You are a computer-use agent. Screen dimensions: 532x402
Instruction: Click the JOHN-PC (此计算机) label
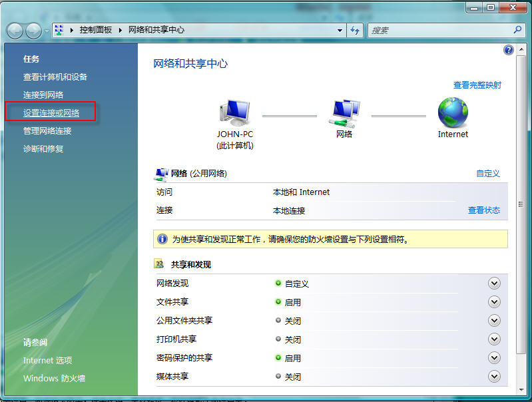pos(235,140)
